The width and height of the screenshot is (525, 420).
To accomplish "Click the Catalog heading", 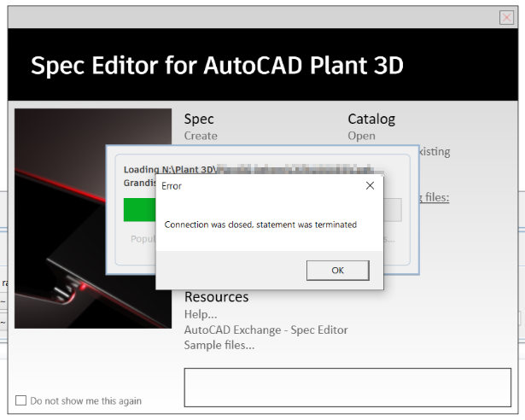I will (x=371, y=119).
